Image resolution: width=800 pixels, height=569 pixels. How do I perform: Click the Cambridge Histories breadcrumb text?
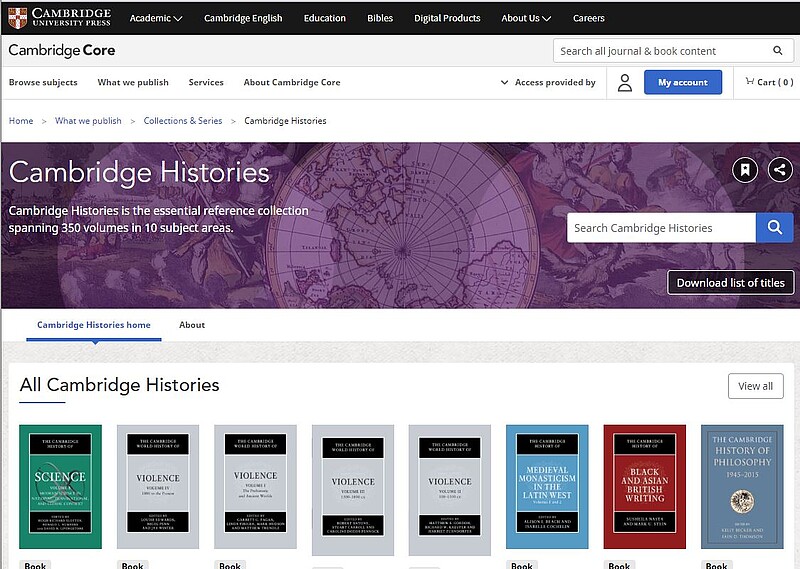pyautogui.click(x=285, y=121)
